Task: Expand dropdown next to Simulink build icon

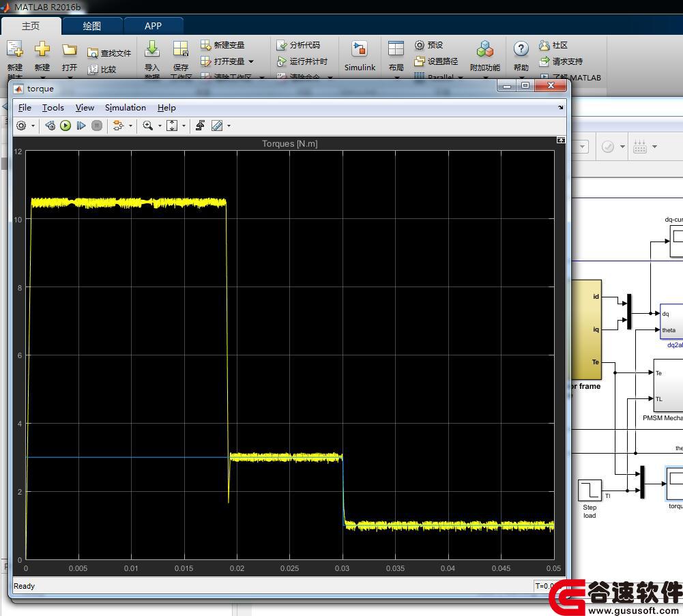Action: click(x=654, y=147)
